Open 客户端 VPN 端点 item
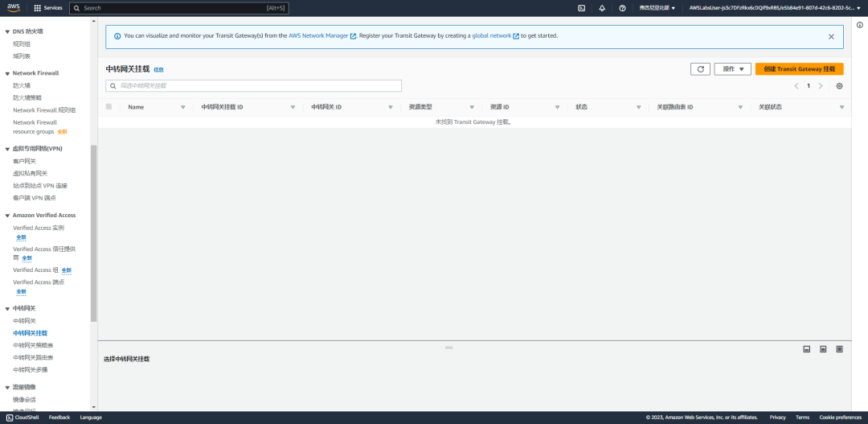The height and width of the screenshot is (424, 868). pyautogui.click(x=35, y=198)
